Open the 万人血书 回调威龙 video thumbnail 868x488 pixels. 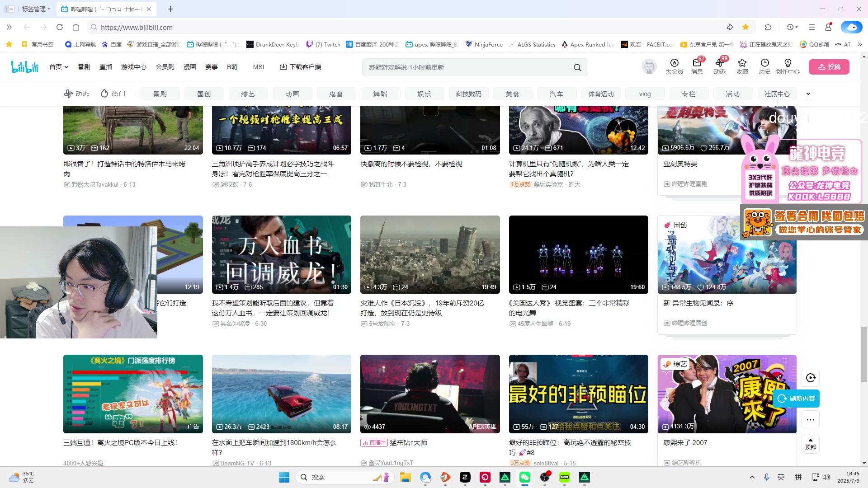pyautogui.click(x=281, y=254)
